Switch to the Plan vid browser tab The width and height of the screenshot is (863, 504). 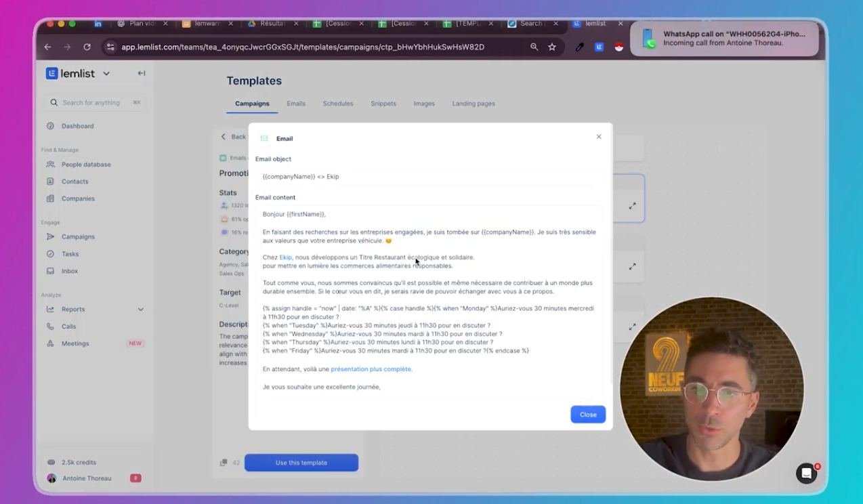point(142,23)
